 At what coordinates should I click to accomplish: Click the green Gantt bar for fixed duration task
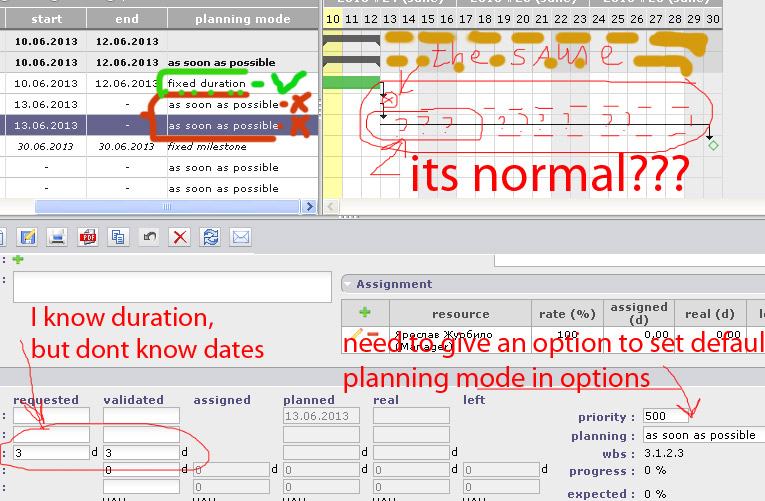[x=351, y=82]
